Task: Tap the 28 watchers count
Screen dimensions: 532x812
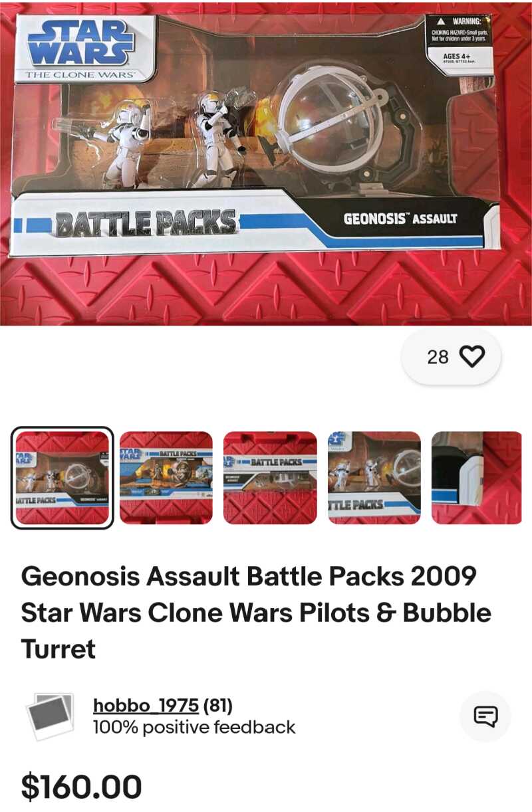Action: point(438,357)
